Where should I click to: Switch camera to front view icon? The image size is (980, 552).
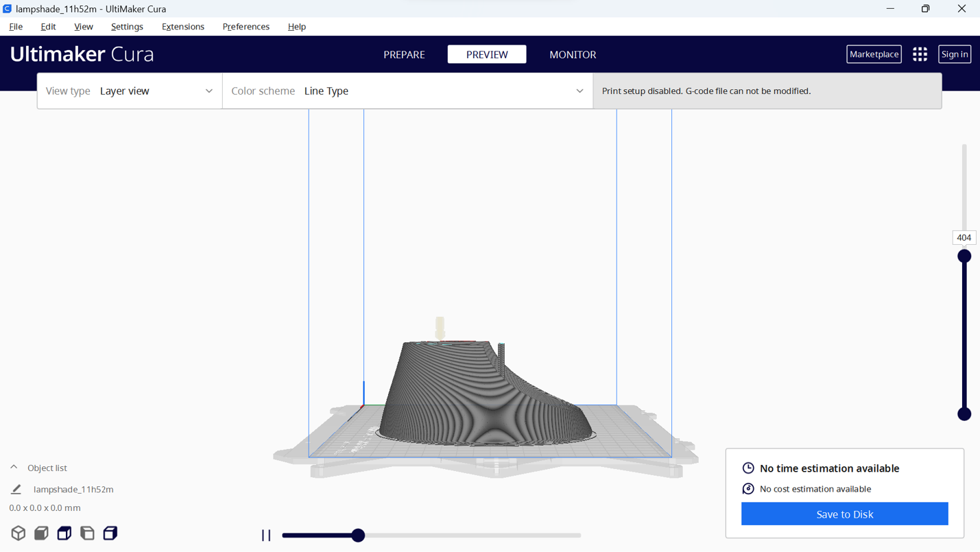[41, 533]
